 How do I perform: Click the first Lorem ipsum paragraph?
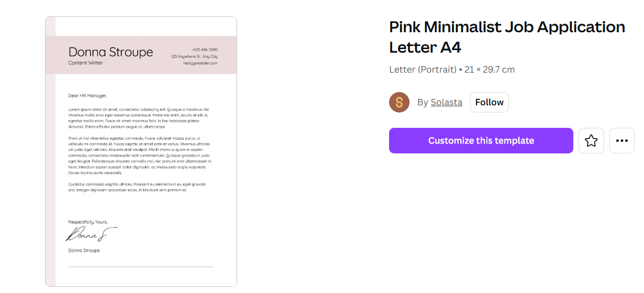(x=139, y=118)
